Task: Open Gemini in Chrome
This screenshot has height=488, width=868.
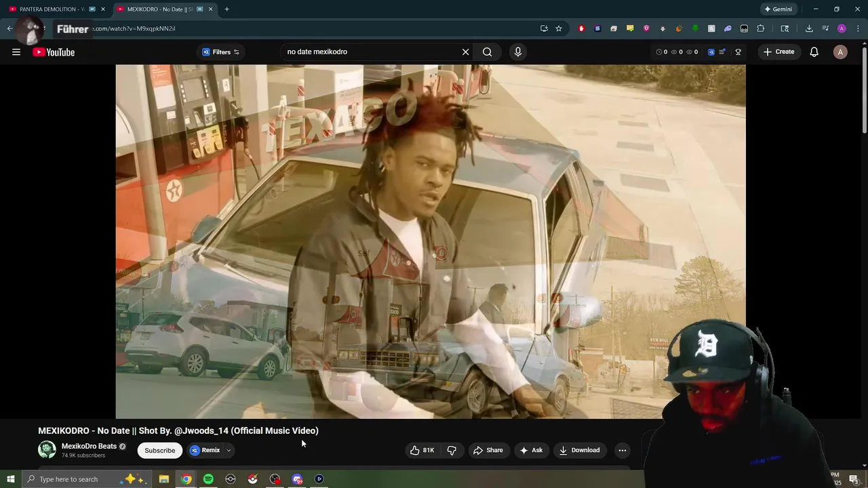Action: click(777, 9)
